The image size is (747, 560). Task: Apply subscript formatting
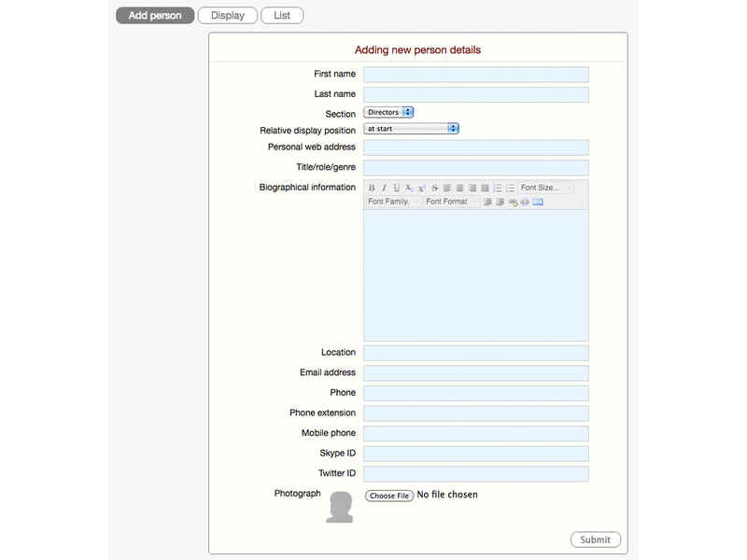(x=409, y=189)
